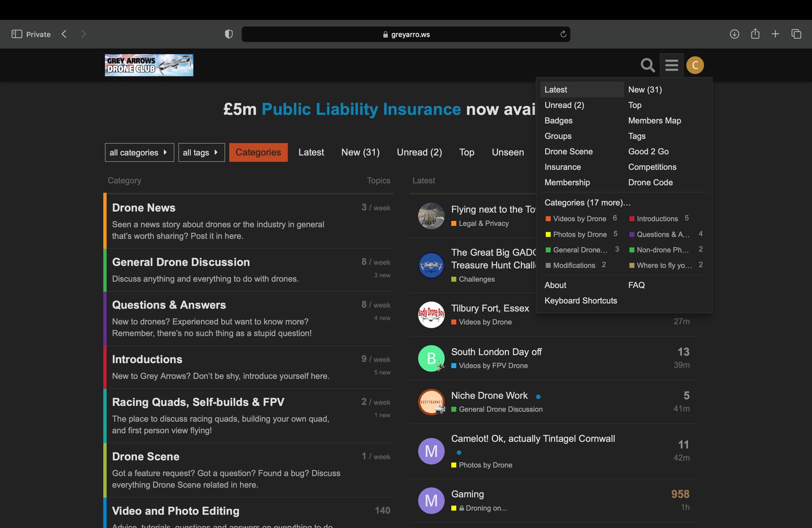
Task: Open the Tilbury Fort, Essex topic
Action: pyautogui.click(x=490, y=308)
